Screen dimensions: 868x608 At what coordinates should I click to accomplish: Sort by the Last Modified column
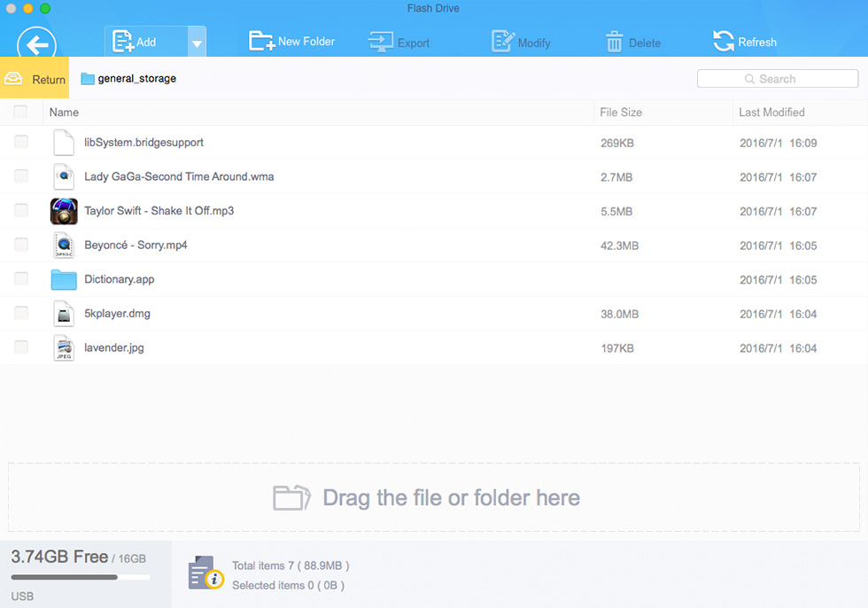click(771, 113)
